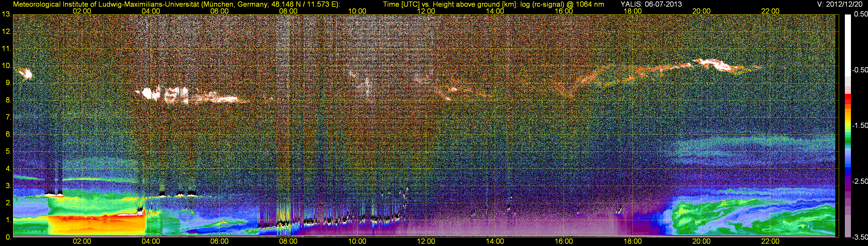The height and width of the screenshot is (246, 868).
Task: Click the Meteorological Institute of Ludwig-Maximilians-Universität title text
Action: tap(176, 4)
